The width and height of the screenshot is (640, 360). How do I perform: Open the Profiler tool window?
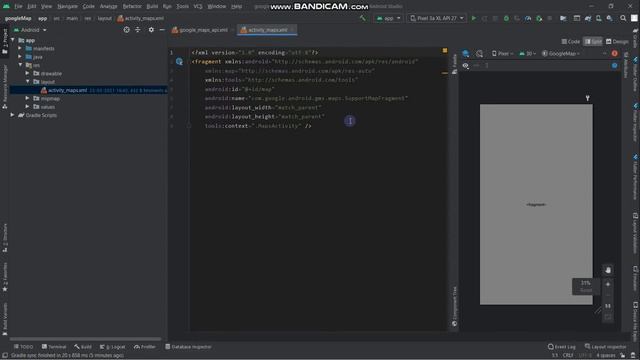pyautogui.click(x=145, y=347)
